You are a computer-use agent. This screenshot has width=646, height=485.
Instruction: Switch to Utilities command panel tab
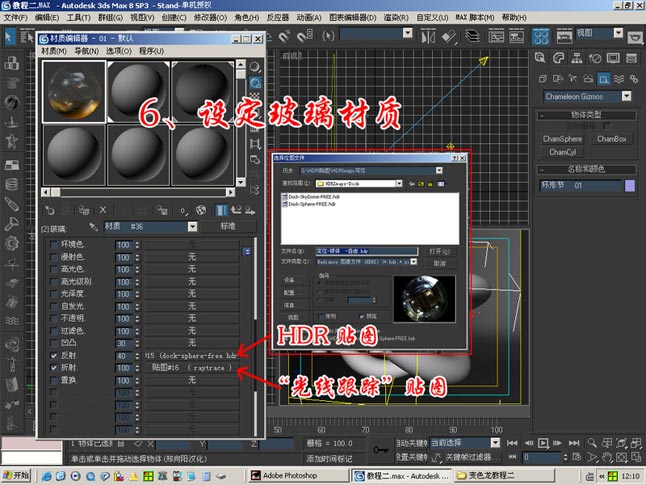point(631,58)
